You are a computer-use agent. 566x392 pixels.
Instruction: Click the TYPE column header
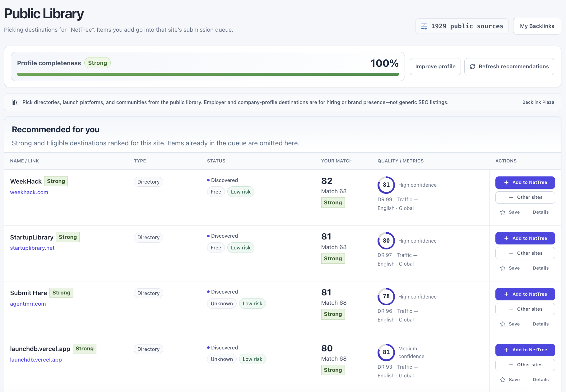(x=140, y=161)
